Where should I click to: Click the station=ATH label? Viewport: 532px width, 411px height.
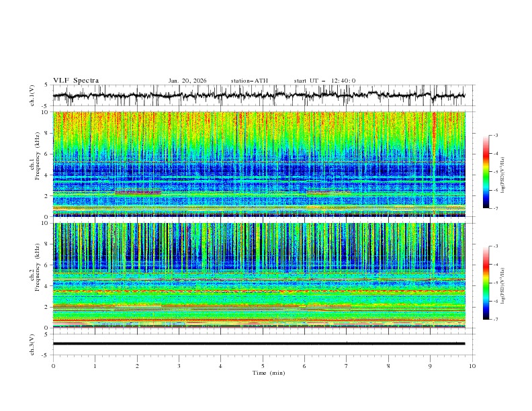coord(249,81)
